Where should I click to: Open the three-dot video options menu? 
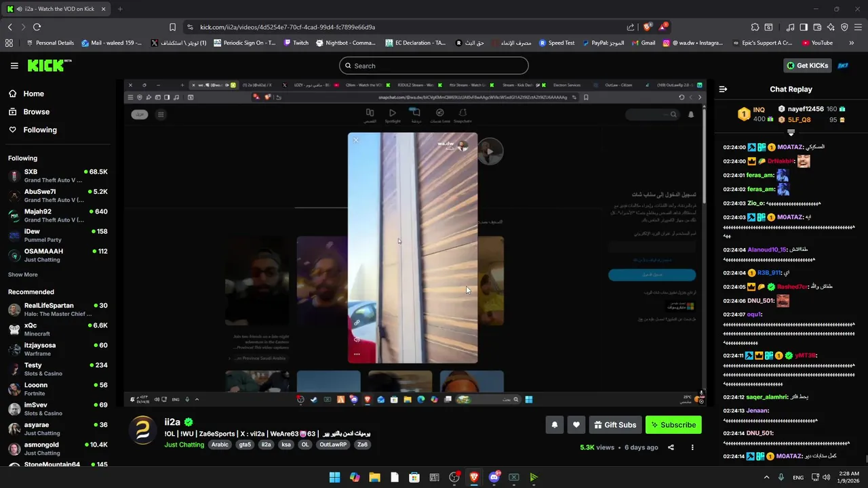tap(692, 447)
